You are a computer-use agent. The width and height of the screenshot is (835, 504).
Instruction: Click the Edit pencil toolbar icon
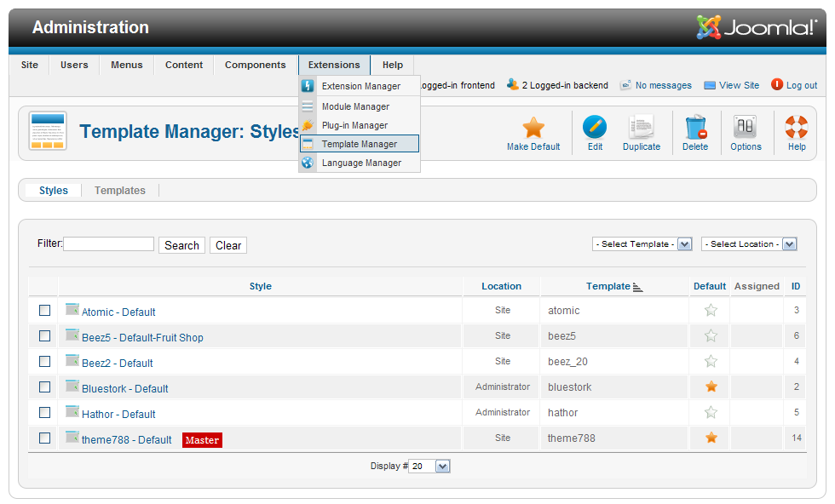(595, 128)
